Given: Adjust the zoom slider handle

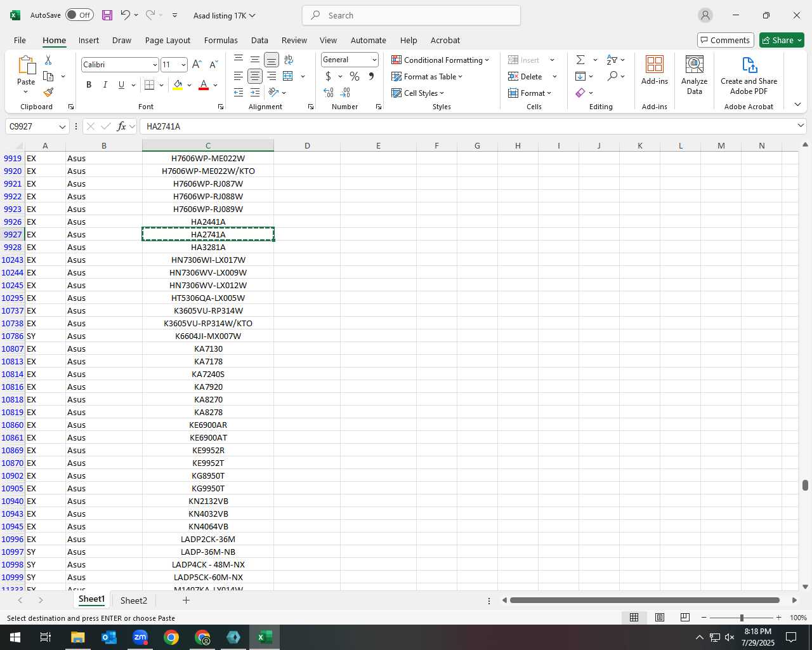Looking at the screenshot, I should [x=742, y=618].
